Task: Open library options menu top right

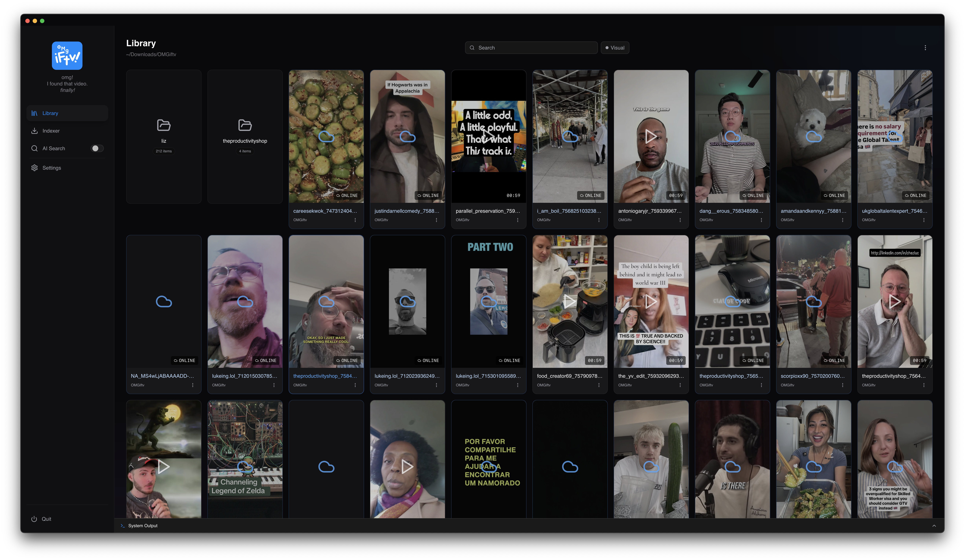Action: 925,48
